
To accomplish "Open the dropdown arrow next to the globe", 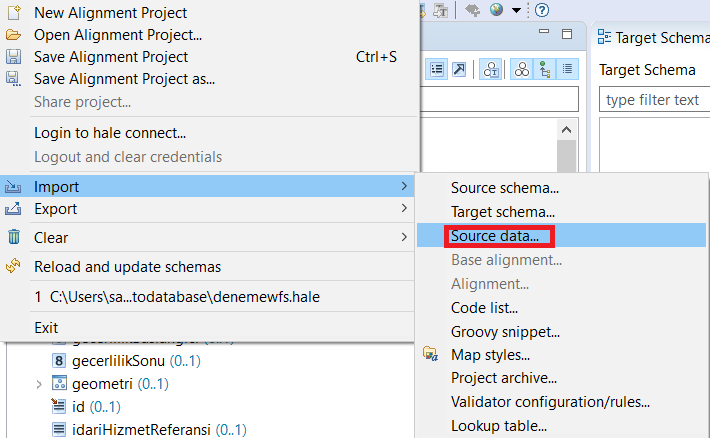I will [x=516, y=10].
